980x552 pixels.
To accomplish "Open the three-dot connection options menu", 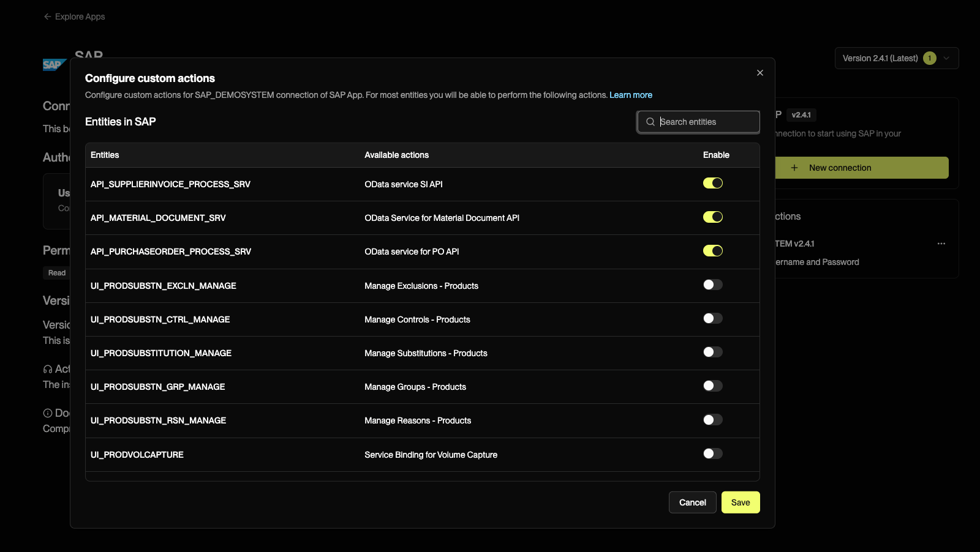I will click(941, 244).
